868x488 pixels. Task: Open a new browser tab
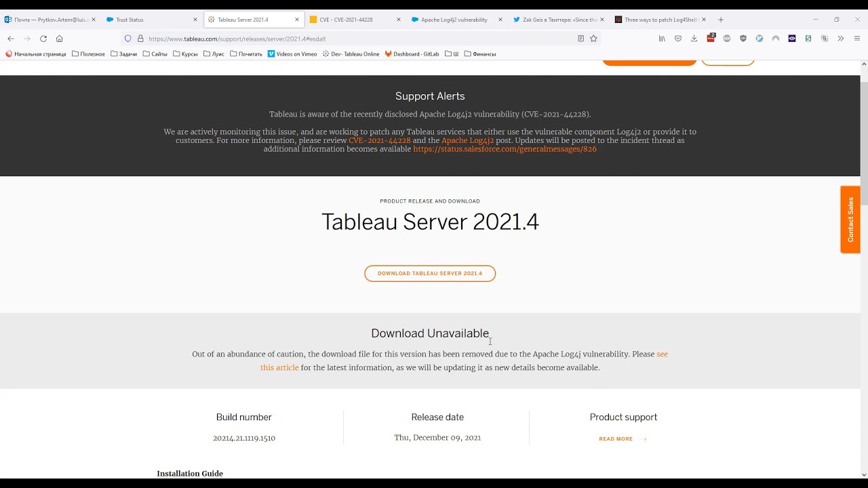pyautogui.click(x=721, y=20)
